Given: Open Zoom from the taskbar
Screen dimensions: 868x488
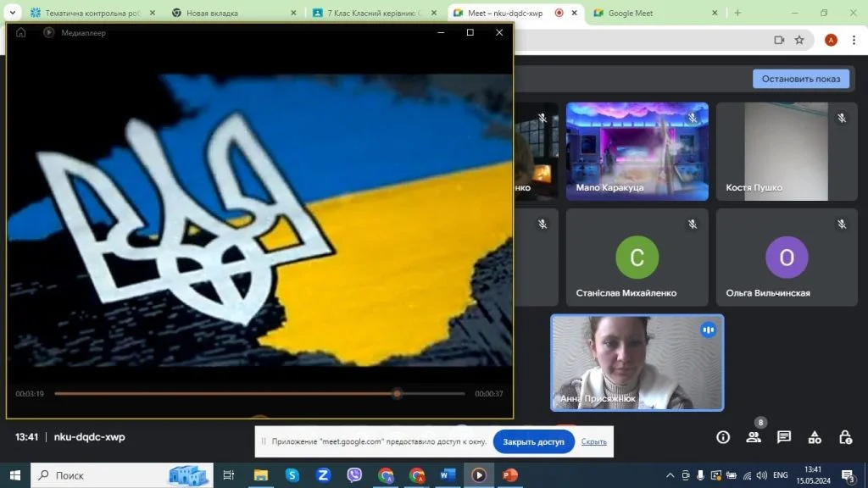Looking at the screenshot, I should point(323,475).
